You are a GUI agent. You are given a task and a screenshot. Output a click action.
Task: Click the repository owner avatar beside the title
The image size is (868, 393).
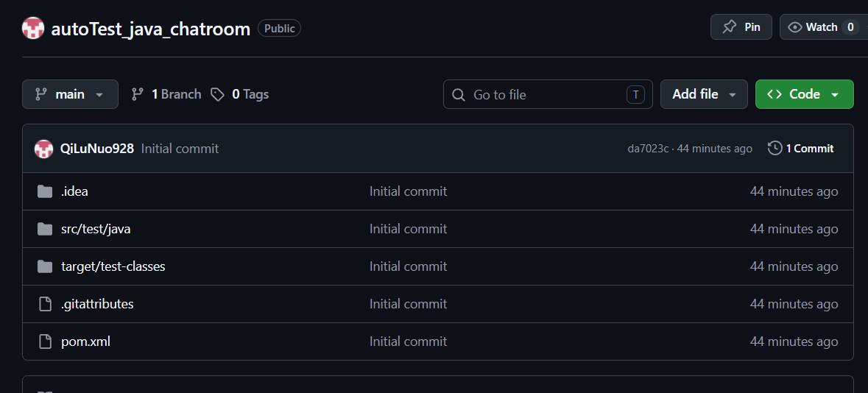[33, 29]
